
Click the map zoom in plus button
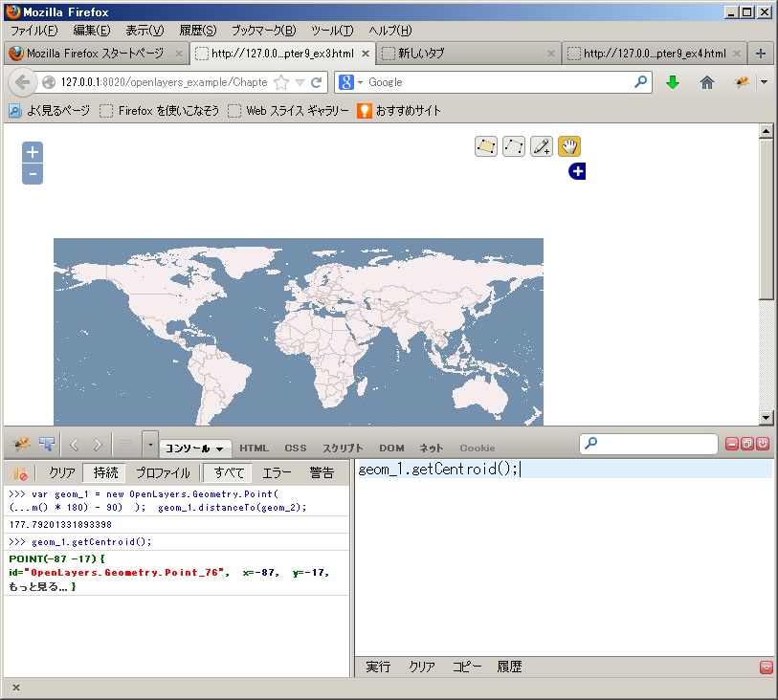click(33, 152)
